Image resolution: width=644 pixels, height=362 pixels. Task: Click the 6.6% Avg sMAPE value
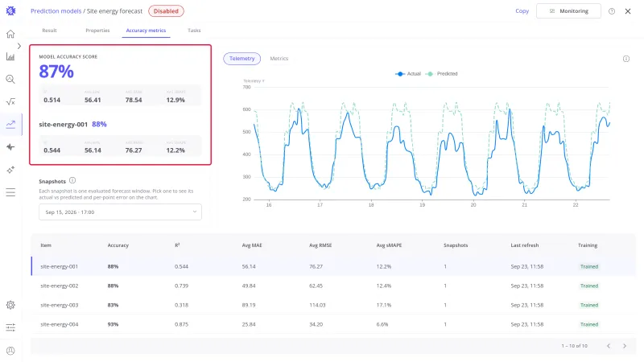[382, 324]
